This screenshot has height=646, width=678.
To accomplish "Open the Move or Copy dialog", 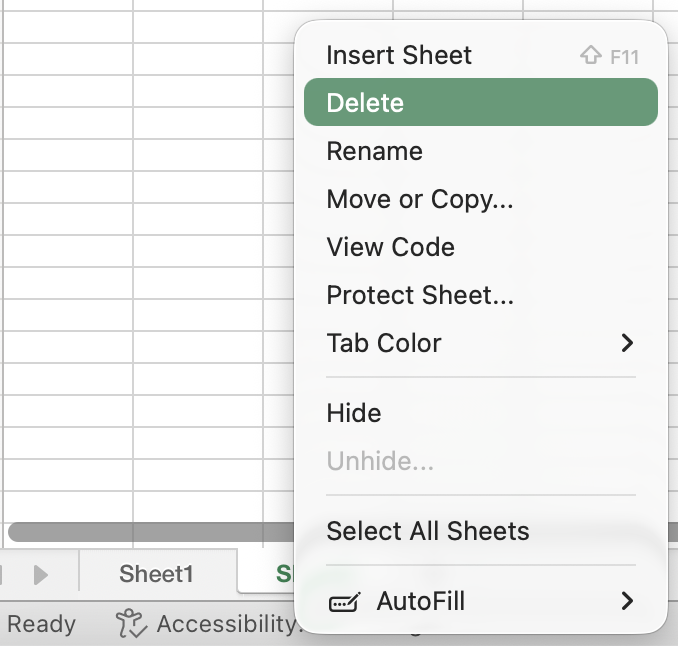I will (420, 199).
